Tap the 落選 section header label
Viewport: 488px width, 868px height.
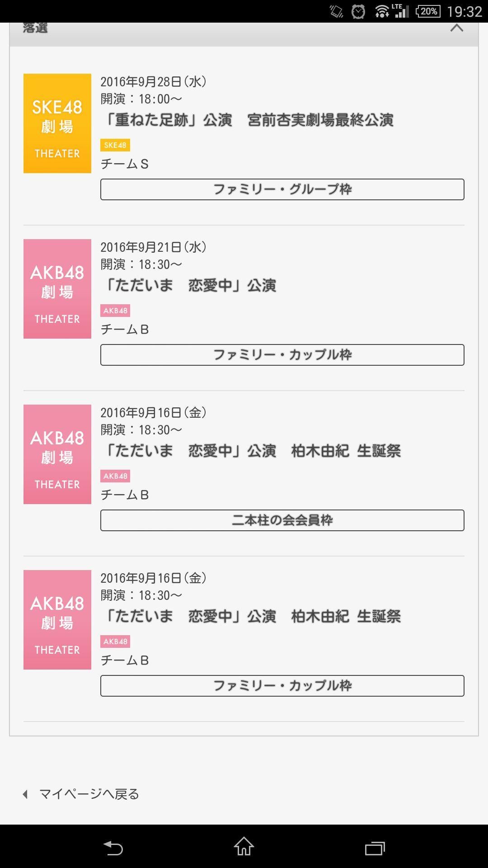click(35, 28)
